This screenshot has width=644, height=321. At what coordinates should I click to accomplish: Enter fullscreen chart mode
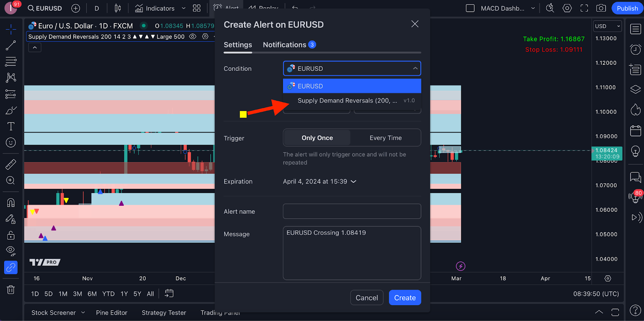pos(584,8)
